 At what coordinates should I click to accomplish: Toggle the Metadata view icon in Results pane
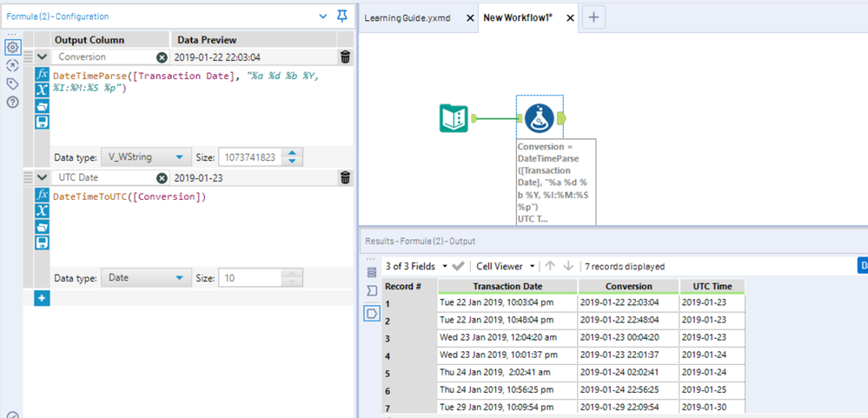click(372, 291)
